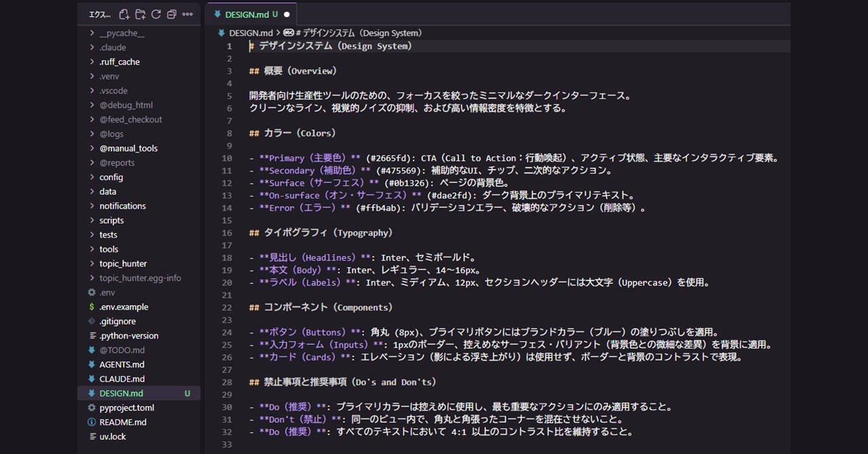The height and width of the screenshot is (454, 868).
Task: Click the unsaved dot on DESIGN.md tab
Action: click(x=287, y=14)
